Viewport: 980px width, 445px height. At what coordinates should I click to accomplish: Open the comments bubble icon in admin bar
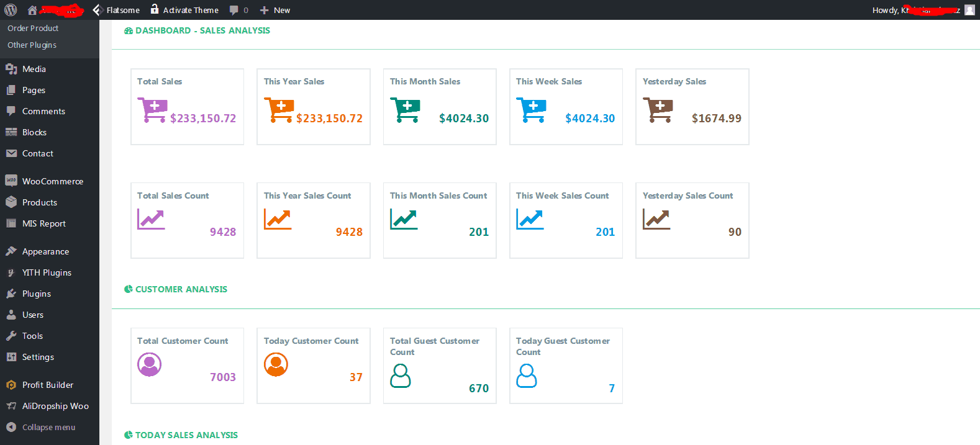coord(234,10)
